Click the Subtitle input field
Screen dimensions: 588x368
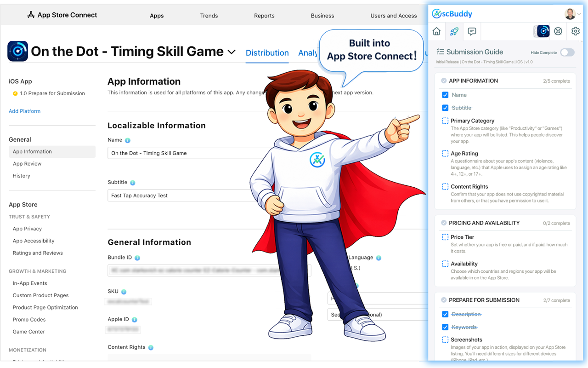click(x=184, y=195)
